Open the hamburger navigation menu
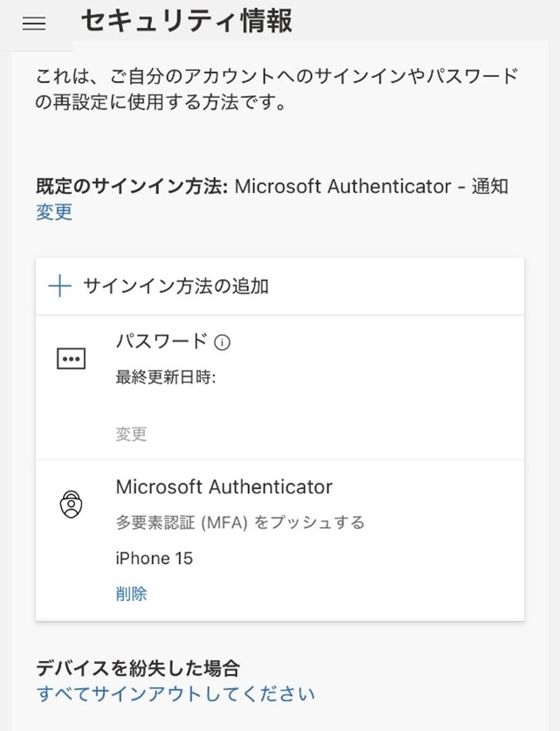 point(34,24)
